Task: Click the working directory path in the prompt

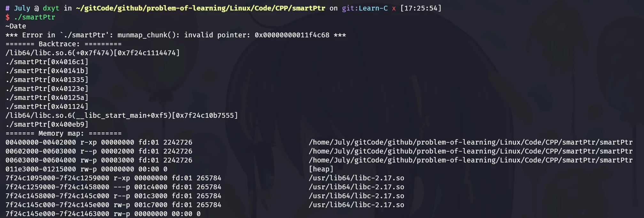Action: click(x=200, y=8)
